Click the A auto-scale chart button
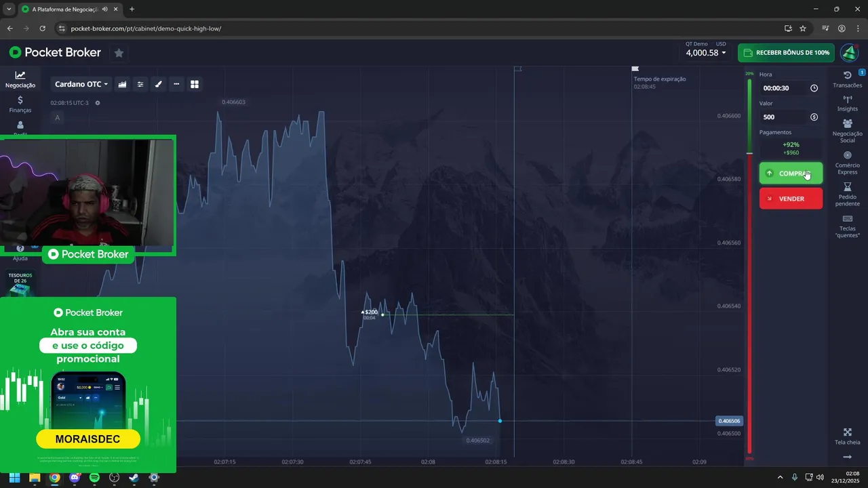The image size is (868, 488). tap(58, 117)
